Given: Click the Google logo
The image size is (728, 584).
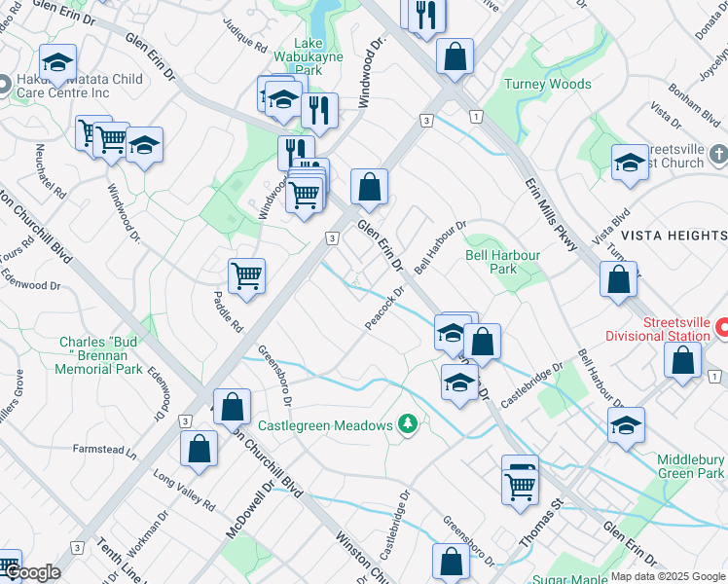Looking at the screenshot, I should pyautogui.click(x=33, y=573).
